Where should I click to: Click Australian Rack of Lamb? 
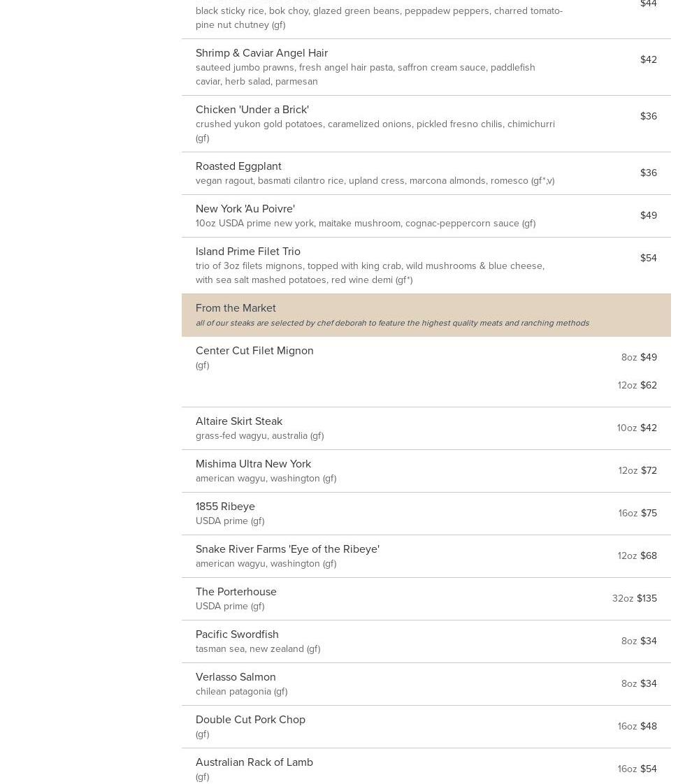(254, 762)
